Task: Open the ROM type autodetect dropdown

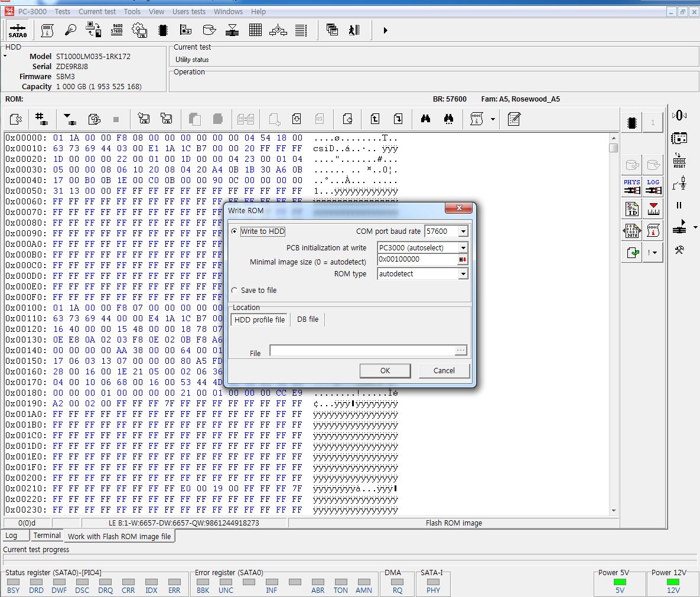Action: click(463, 274)
